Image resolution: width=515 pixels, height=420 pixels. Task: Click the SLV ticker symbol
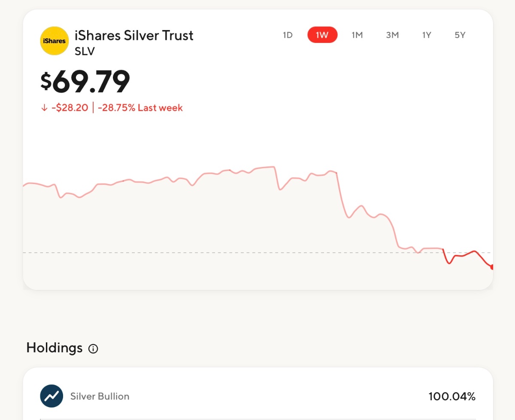tap(85, 51)
